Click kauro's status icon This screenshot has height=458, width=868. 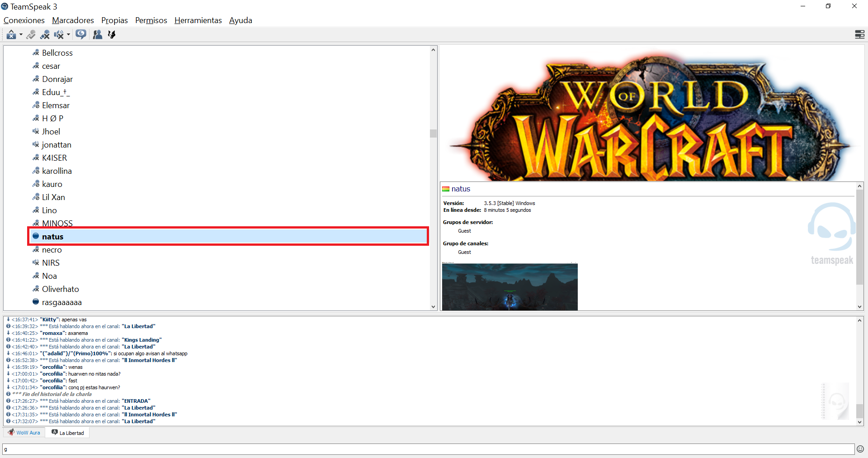[x=36, y=184]
